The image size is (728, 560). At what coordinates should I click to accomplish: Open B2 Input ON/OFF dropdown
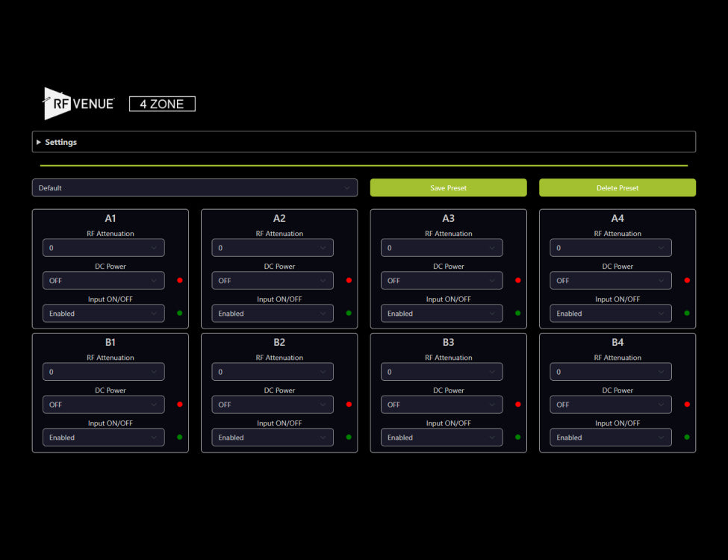273,438
